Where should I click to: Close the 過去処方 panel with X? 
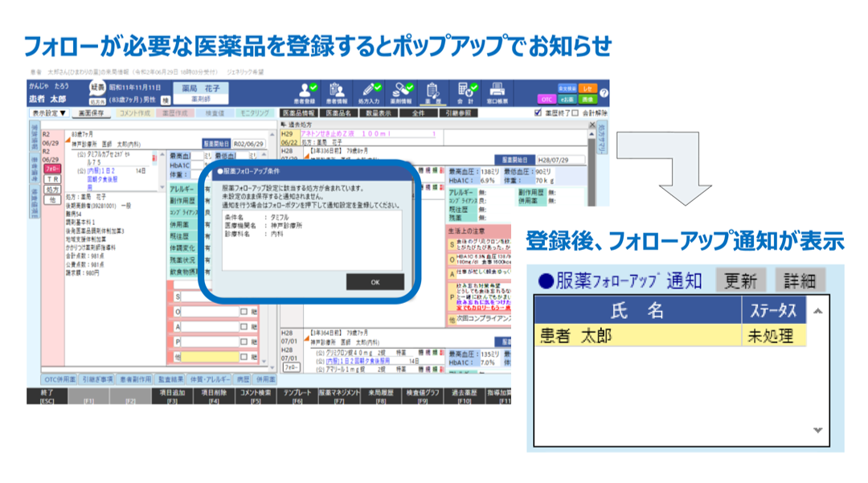pyautogui.click(x=592, y=125)
